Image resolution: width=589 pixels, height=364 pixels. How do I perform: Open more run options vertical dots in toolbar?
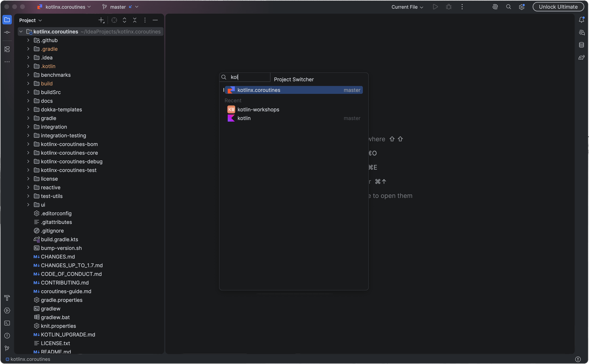(x=462, y=7)
